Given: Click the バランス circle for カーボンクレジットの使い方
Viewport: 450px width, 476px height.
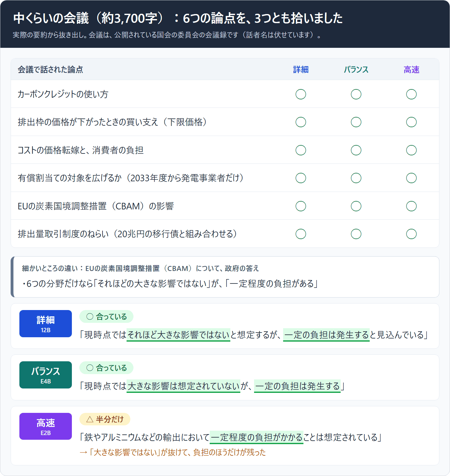Looking at the screenshot, I should pos(356,94).
